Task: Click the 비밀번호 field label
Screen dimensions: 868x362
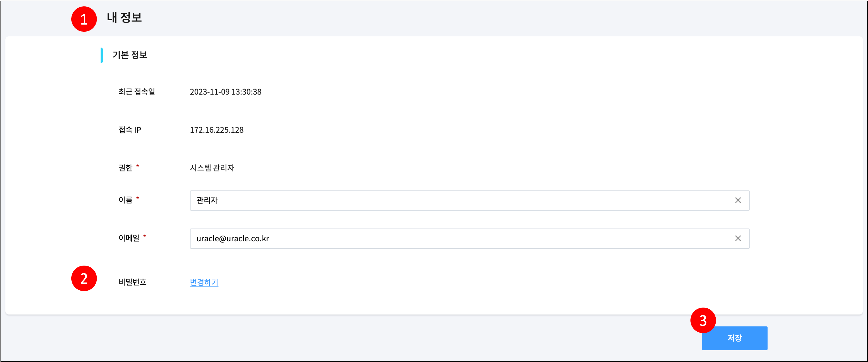Action: [x=132, y=282]
